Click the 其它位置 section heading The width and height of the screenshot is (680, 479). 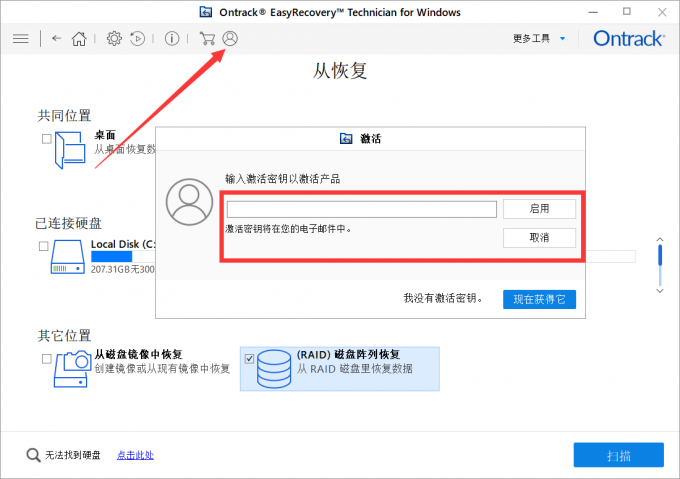click(64, 335)
